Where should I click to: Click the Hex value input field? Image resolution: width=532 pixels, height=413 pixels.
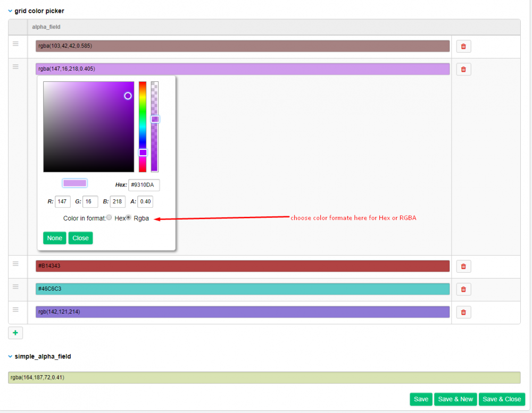[x=144, y=185]
